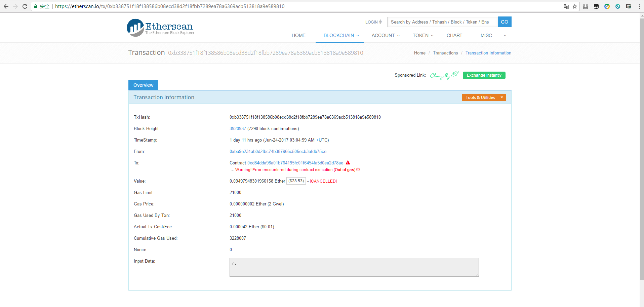Click the Changelly sponsor logo
Viewport: 644px width, 307px height.
coord(444,75)
